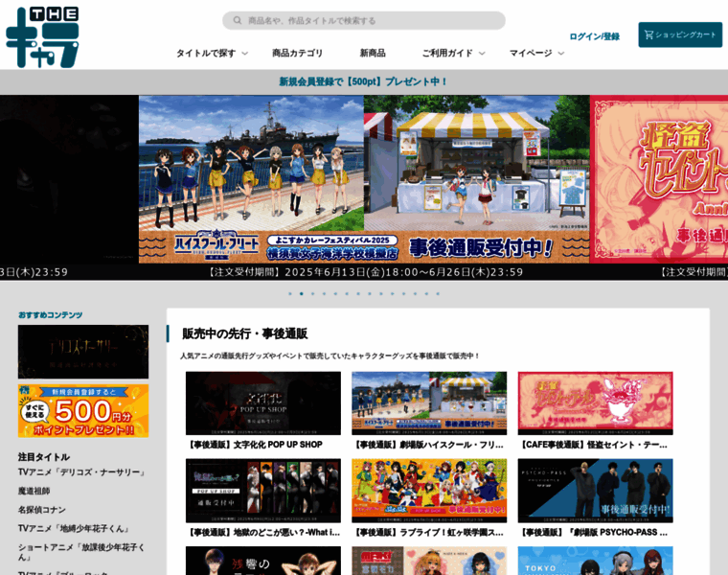Open 名探偵コナン title link
The image size is (728, 575).
(42, 510)
